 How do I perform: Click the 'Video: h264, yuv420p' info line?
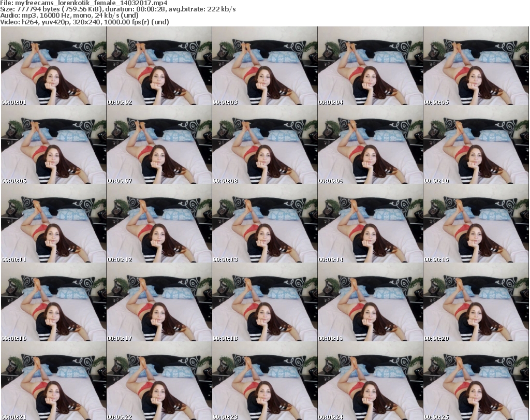tap(84, 22)
